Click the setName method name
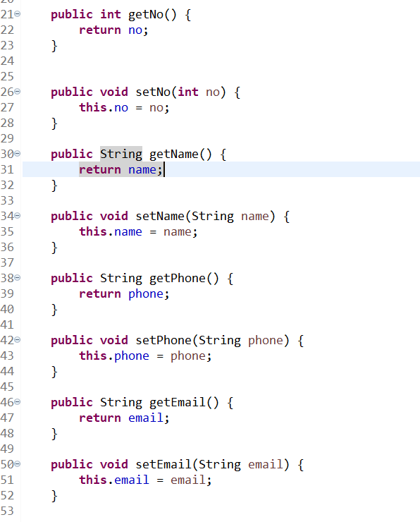This screenshot has width=420, height=522. 160,217
